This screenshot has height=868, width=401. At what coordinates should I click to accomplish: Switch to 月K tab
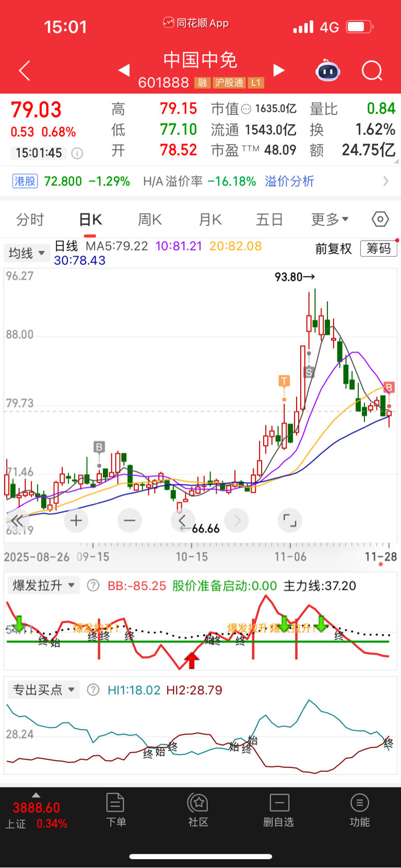[x=210, y=219]
